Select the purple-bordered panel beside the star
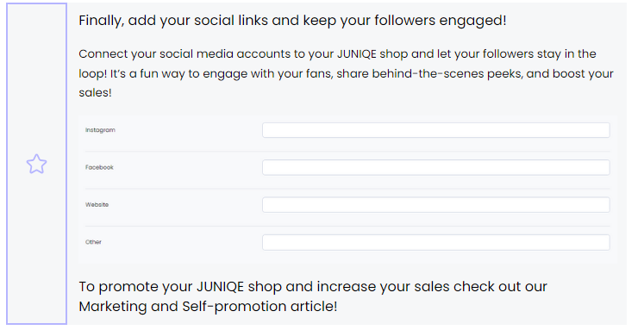 pyautogui.click(x=36, y=164)
